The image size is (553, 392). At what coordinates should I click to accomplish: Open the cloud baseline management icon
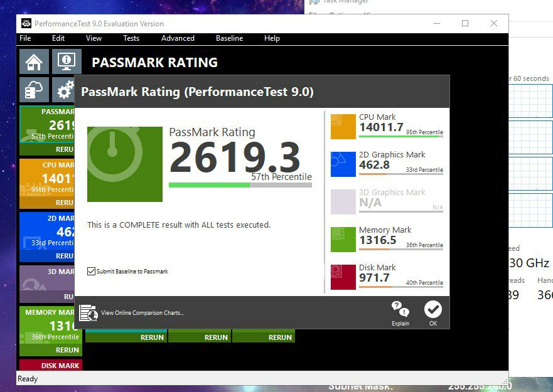(34, 90)
